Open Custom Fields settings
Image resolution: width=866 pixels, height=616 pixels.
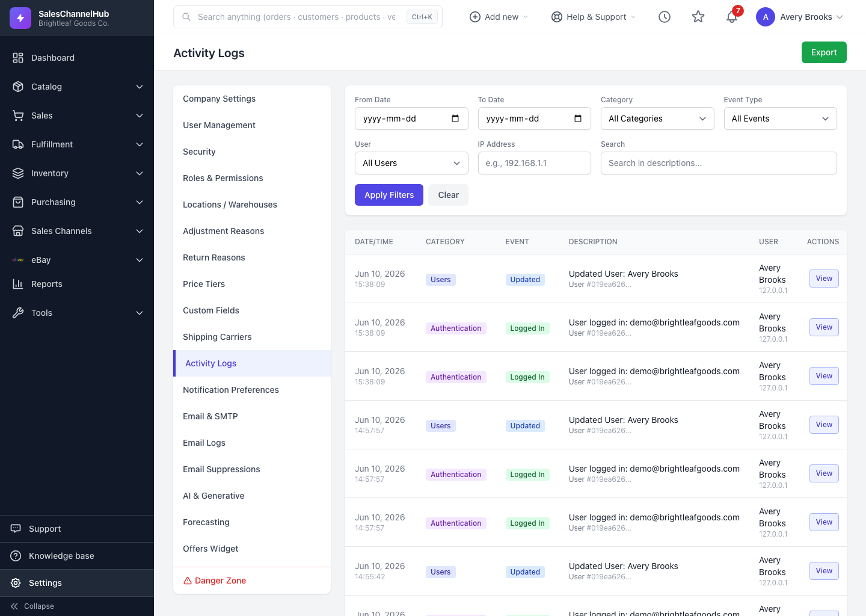[x=252, y=310]
